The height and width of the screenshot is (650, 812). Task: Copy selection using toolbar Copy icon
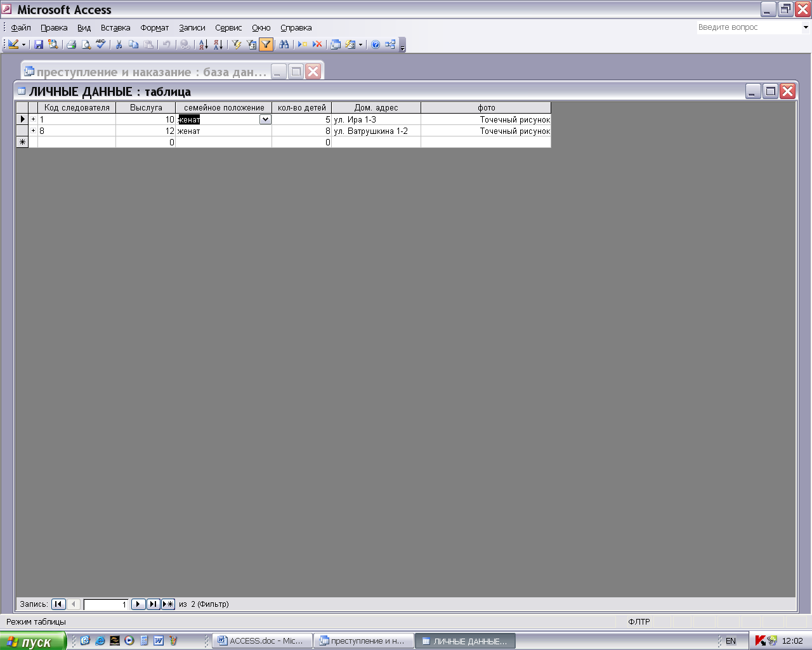pyautogui.click(x=133, y=44)
